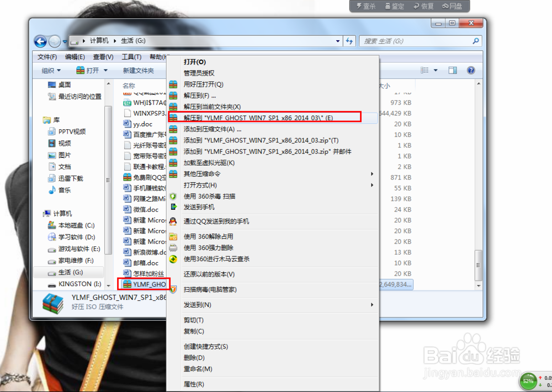Open the 视频 library
This screenshot has width=552, height=392.
60,143
